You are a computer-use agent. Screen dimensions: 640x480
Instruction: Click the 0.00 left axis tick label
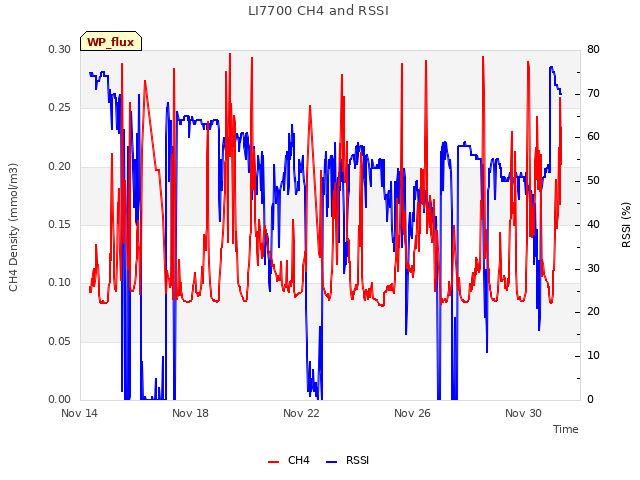click(60, 399)
